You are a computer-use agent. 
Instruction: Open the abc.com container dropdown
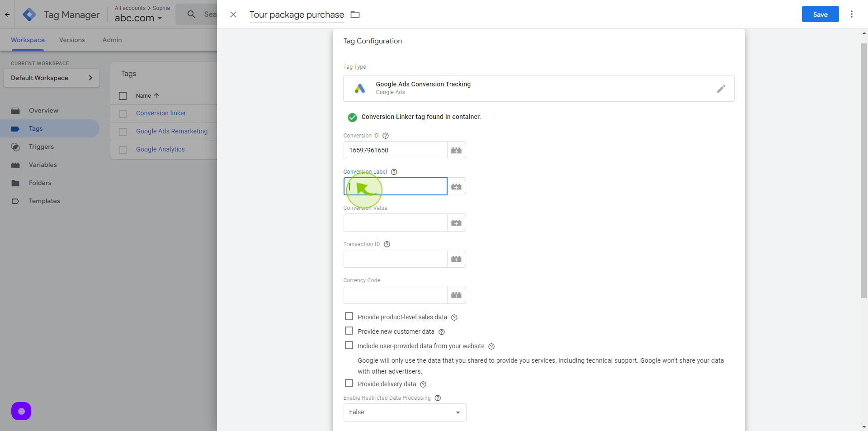pos(138,18)
